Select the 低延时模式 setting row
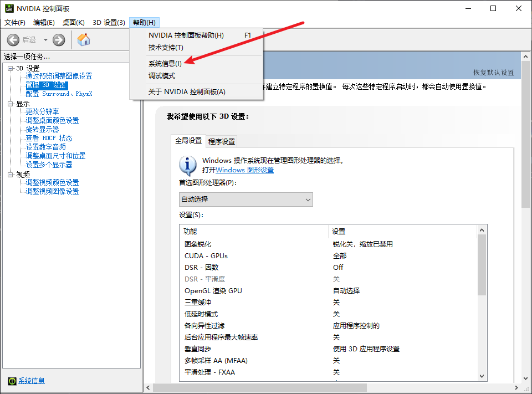 (x=328, y=314)
